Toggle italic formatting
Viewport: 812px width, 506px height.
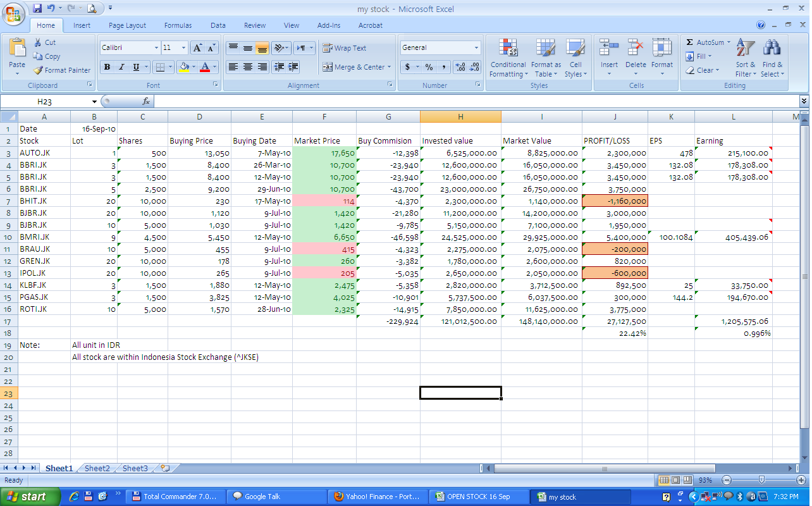coord(121,67)
